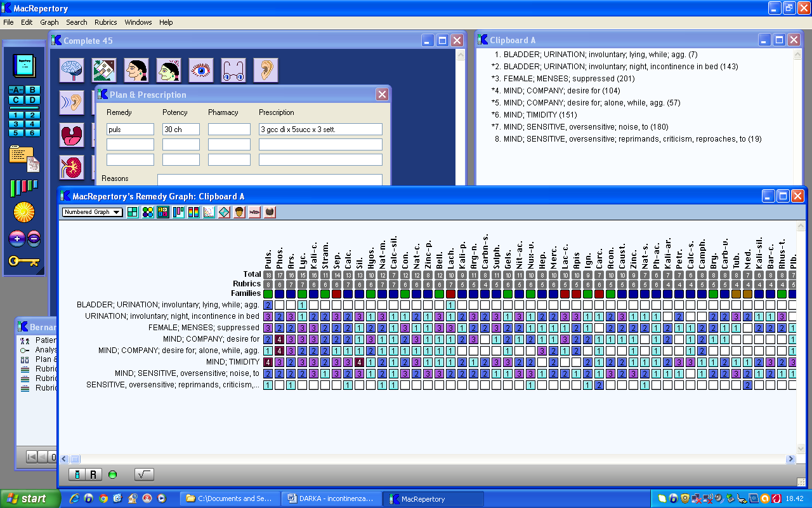Image resolution: width=812 pixels, height=508 pixels.
Task: Click the R button at graph bottom
Action: 93,474
